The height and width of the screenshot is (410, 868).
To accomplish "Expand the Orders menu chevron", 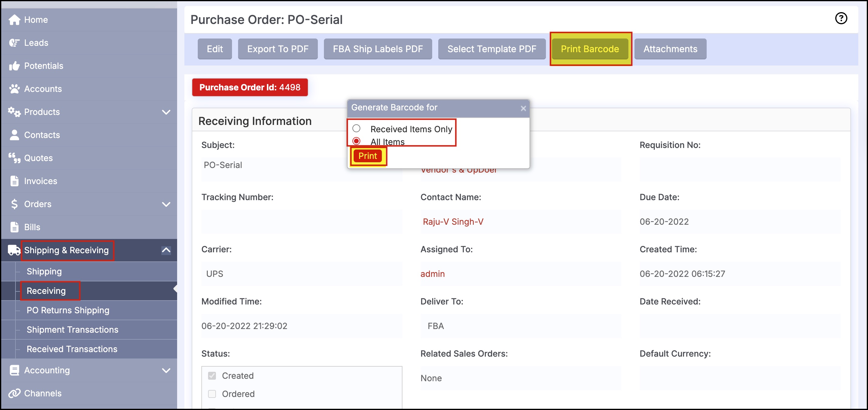I will pyautogui.click(x=166, y=204).
